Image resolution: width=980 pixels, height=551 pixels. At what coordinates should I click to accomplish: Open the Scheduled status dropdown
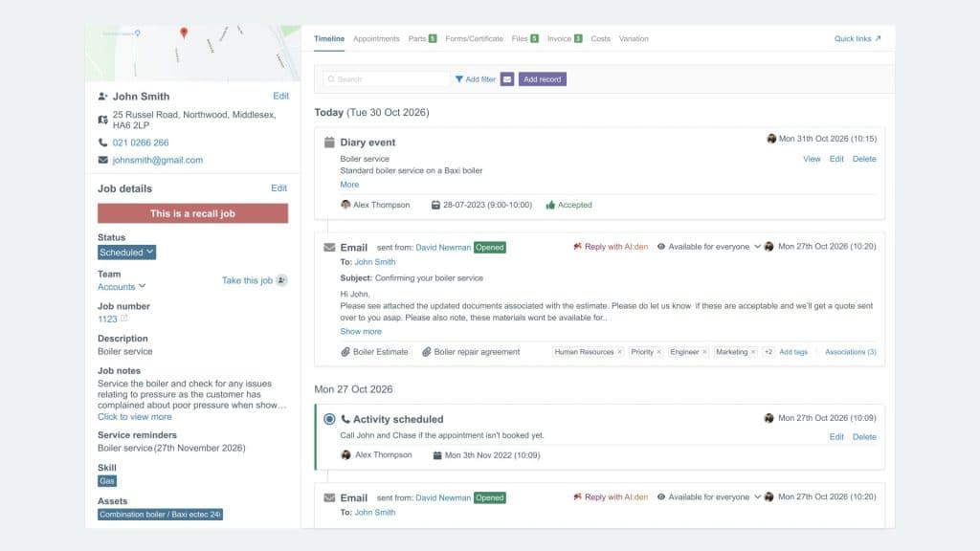pos(127,253)
